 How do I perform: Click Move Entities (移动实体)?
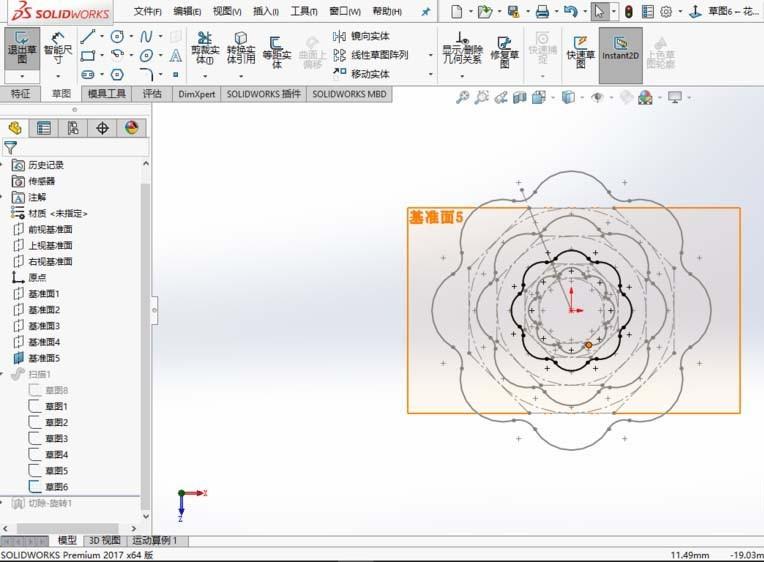coord(361,74)
